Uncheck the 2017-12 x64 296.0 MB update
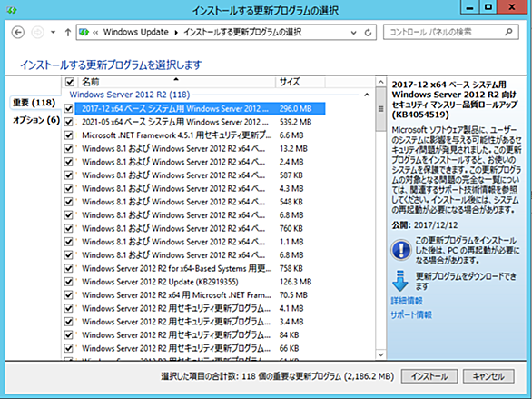This screenshot has height=399, width=532. click(x=68, y=109)
